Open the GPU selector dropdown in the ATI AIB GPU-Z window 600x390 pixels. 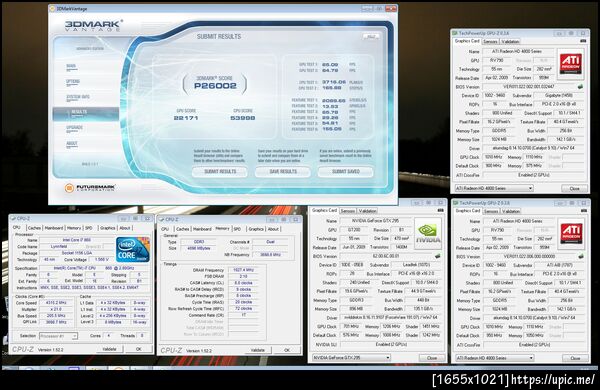(494, 358)
